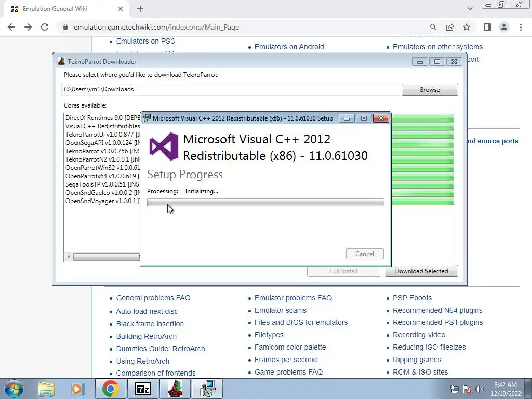The image size is (532, 399).
Task: Select DirectX Runtimes 9.0 list row
Action: click(102, 118)
